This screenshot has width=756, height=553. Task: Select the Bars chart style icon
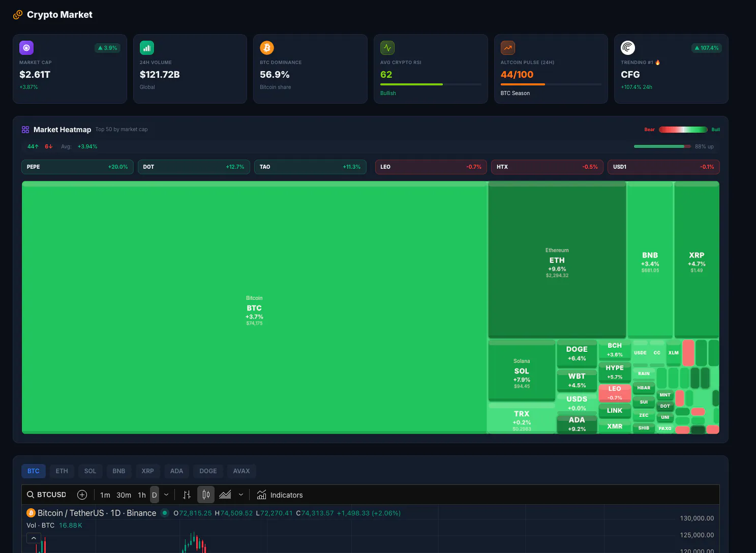pos(187,495)
